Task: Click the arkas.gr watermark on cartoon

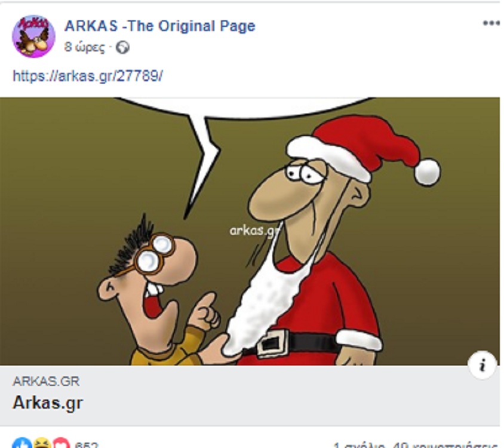Action: pyautogui.click(x=255, y=231)
